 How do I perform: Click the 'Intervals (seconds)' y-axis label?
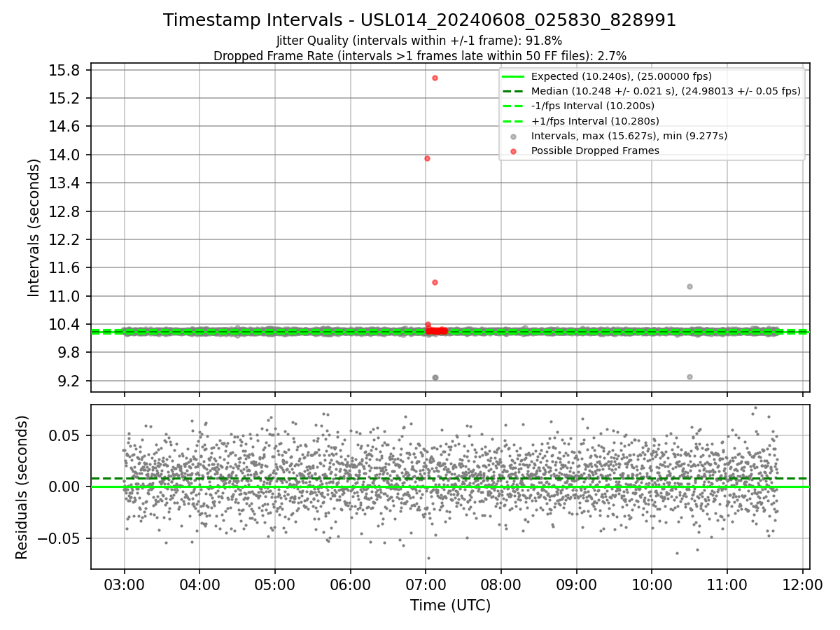click(34, 227)
